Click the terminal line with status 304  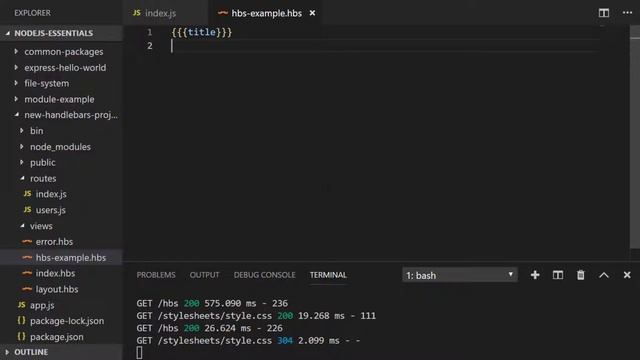[248, 340]
